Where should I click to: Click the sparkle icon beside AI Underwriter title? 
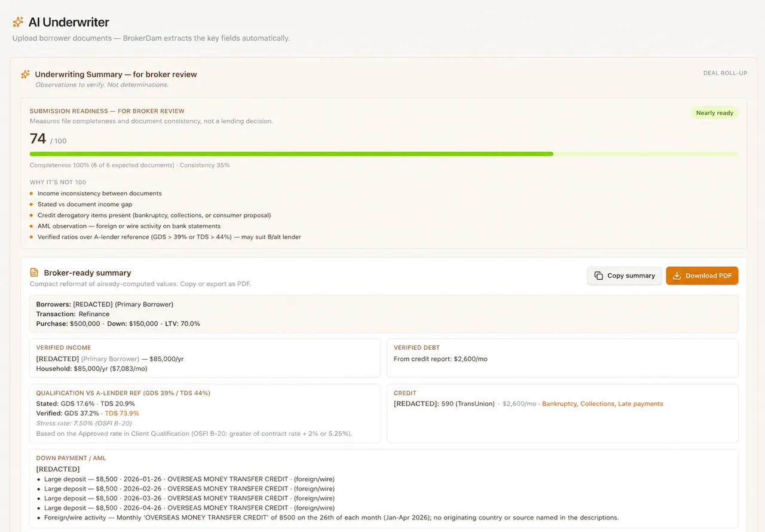click(18, 22)
